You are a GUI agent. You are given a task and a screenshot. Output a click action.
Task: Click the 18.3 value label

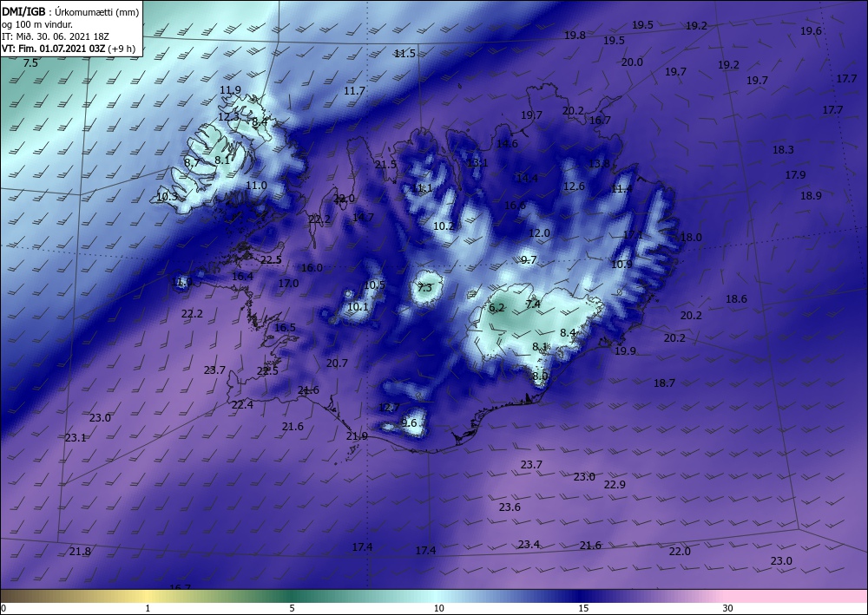coord(783,149)
